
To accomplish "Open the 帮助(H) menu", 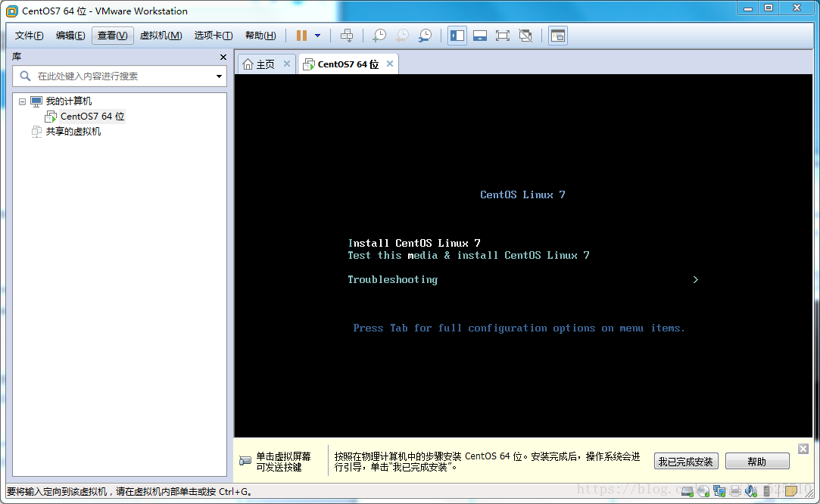I will pos(260,36).
